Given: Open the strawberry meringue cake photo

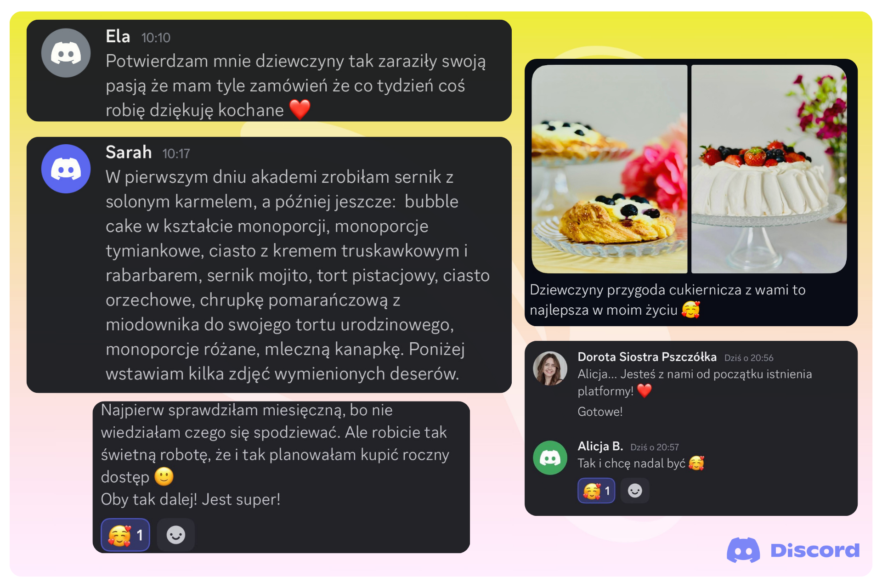Looking at the screenshot, I should pos(769,169).
